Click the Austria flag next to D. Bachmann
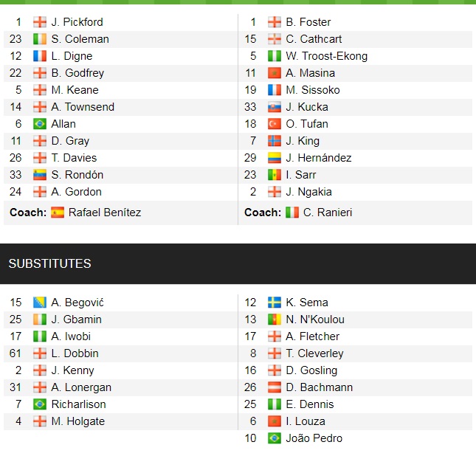 275,387
